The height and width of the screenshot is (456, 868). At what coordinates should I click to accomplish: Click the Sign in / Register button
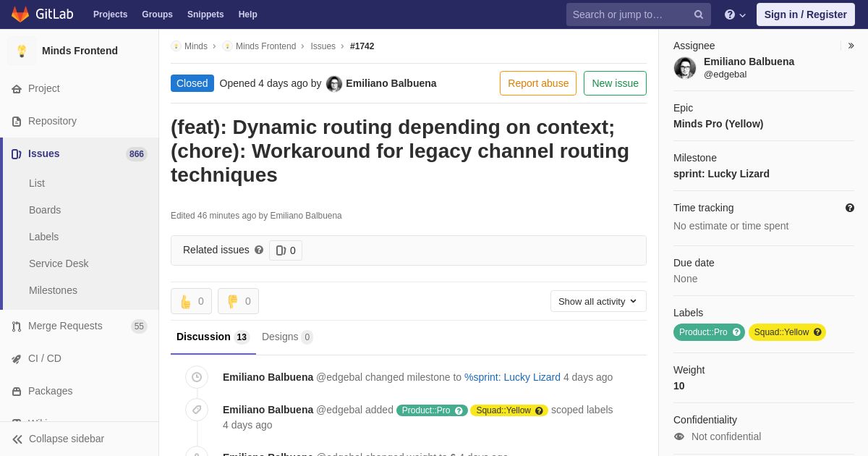coord(805,14)
